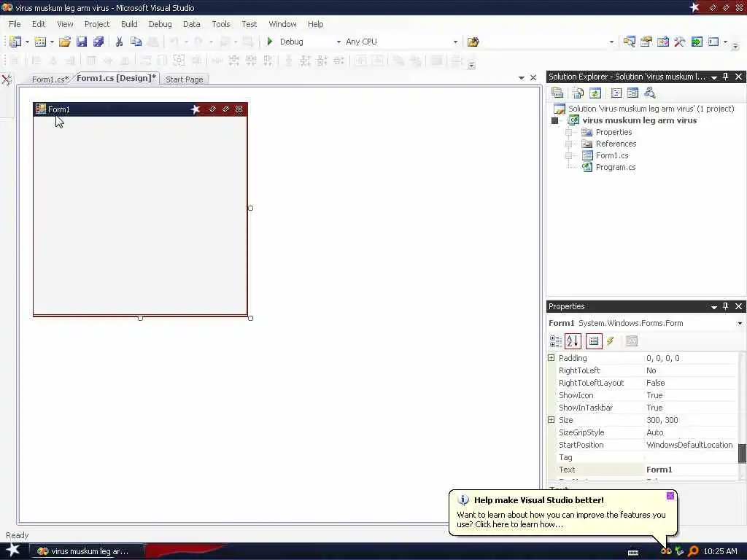
Task: Click the Start Page green arrow icon
Action: (697, 42)
